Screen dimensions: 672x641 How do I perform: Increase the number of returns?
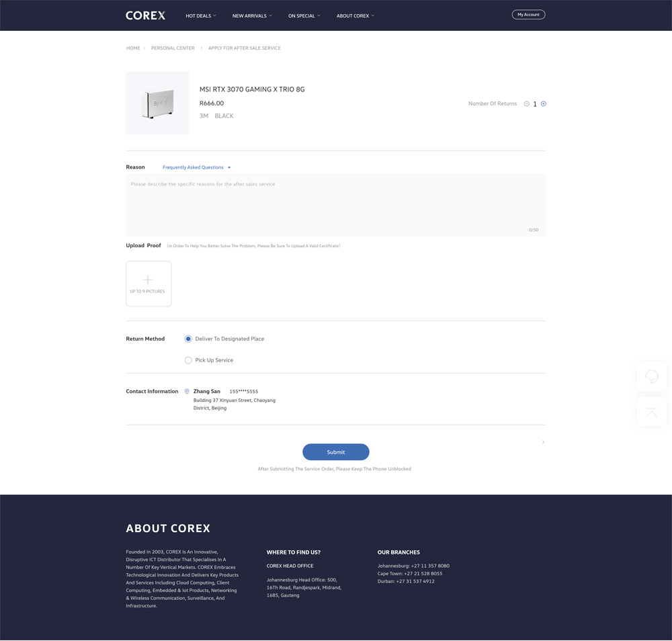coord(544,103)
